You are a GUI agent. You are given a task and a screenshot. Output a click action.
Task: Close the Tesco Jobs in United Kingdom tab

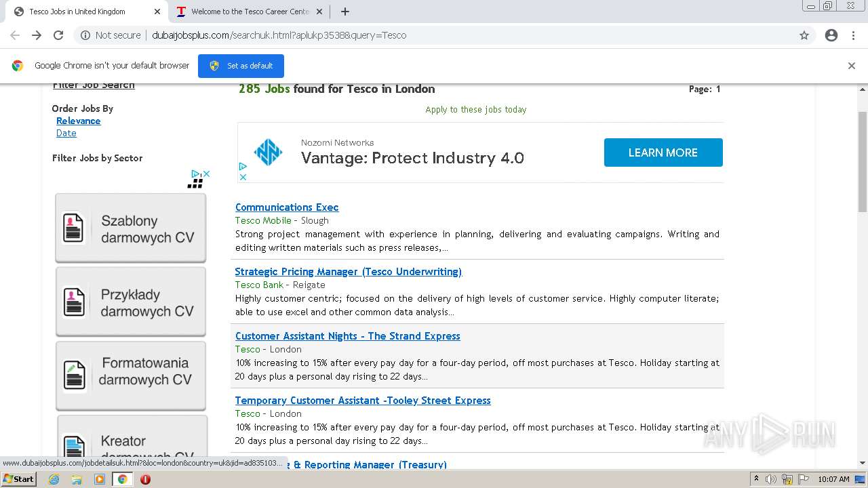157,12
